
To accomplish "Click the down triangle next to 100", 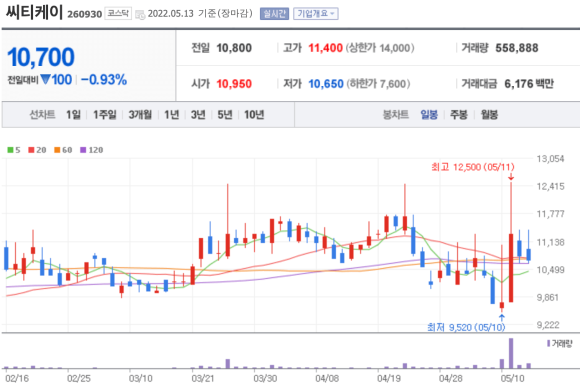I will pos(45,79).
